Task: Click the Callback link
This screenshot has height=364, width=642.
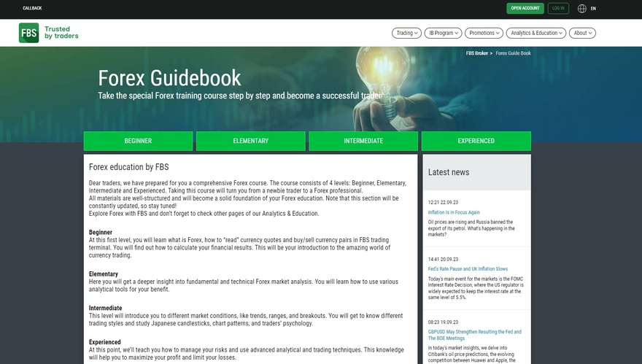Action: (x=32, y=8)
